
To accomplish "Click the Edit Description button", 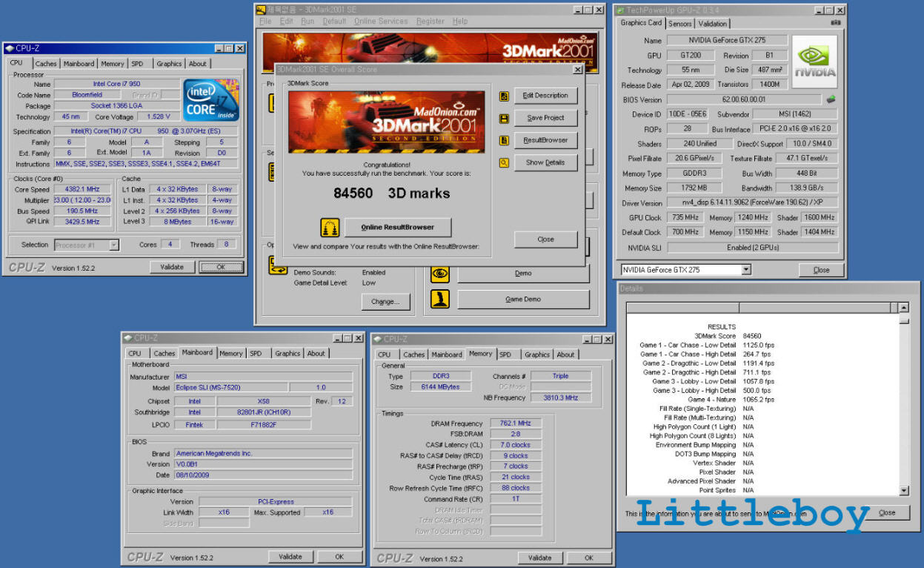I will tap(545, 96).
